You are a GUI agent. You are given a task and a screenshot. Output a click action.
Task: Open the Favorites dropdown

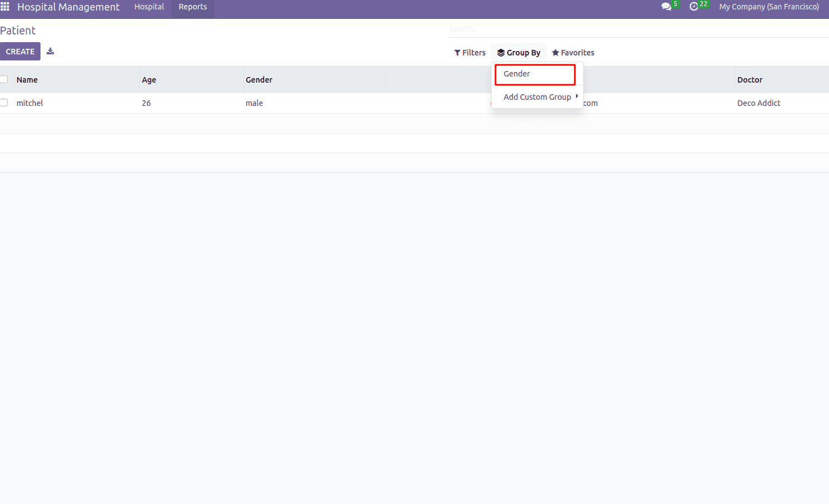click(573, 53)
